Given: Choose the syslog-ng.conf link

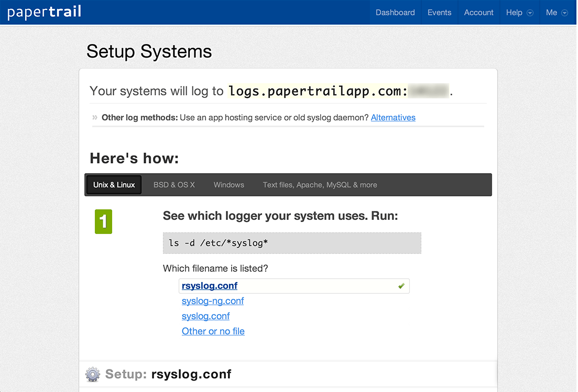Looking at the screenshot, I should pyautogui.click(x=213, y=301).
